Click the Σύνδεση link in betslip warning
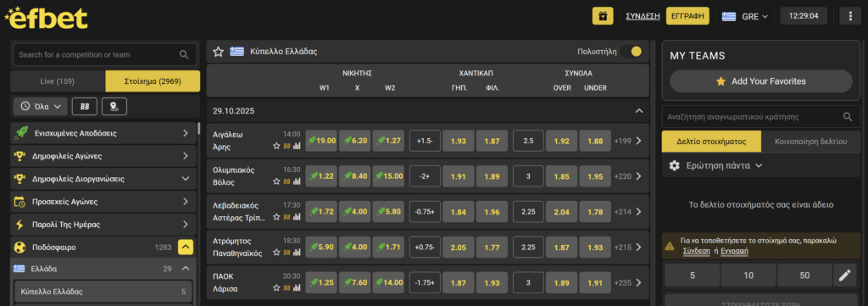The width and height of the screenshot is (868, 306). point(697,251)
